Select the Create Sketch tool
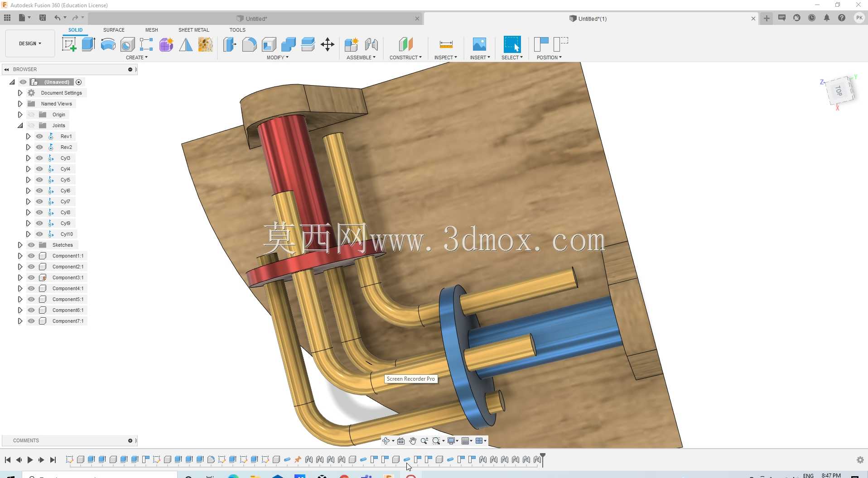Image resolution: width=868 pixels, height=478 pixels. [x=69, y=44]
